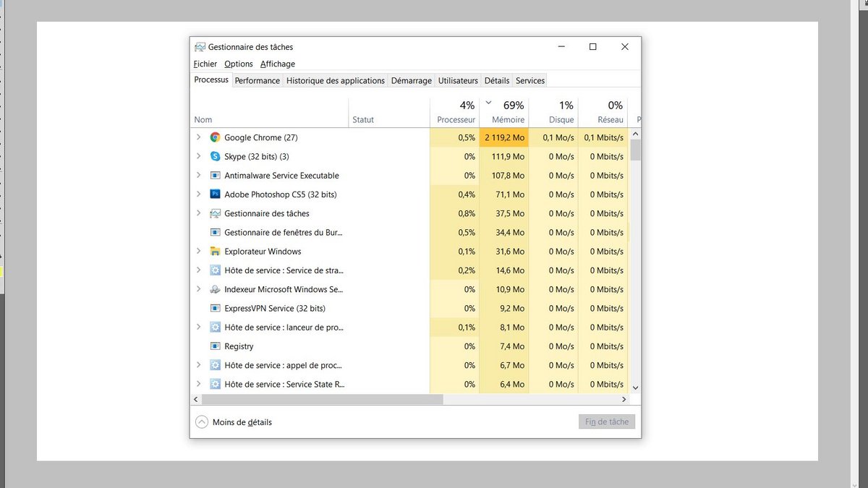Click the Gestionnaire de fenêtres du Bureau icon
Viewport: 868px width, 488px height.
215,232
